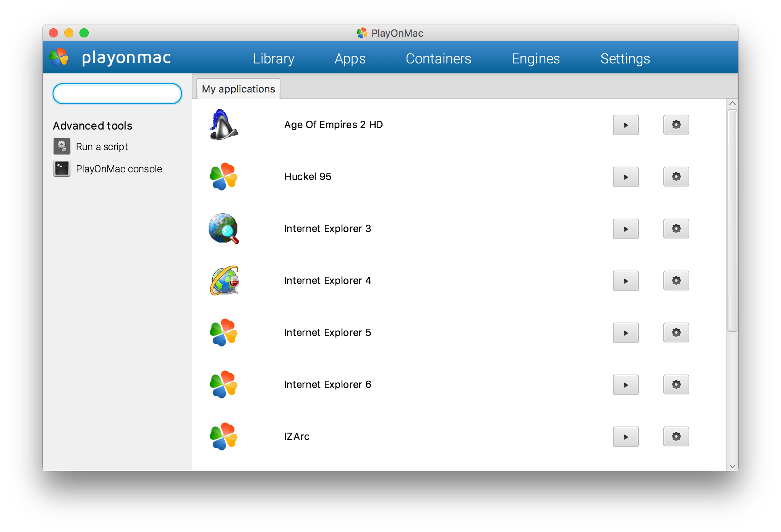Go to the Containers section
The height and width of the screenshot is (532, 781).
(x=438, y=58)
